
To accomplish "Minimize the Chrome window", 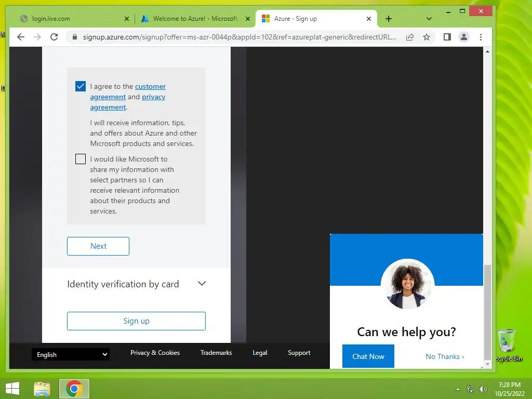I will click(448, 11).
